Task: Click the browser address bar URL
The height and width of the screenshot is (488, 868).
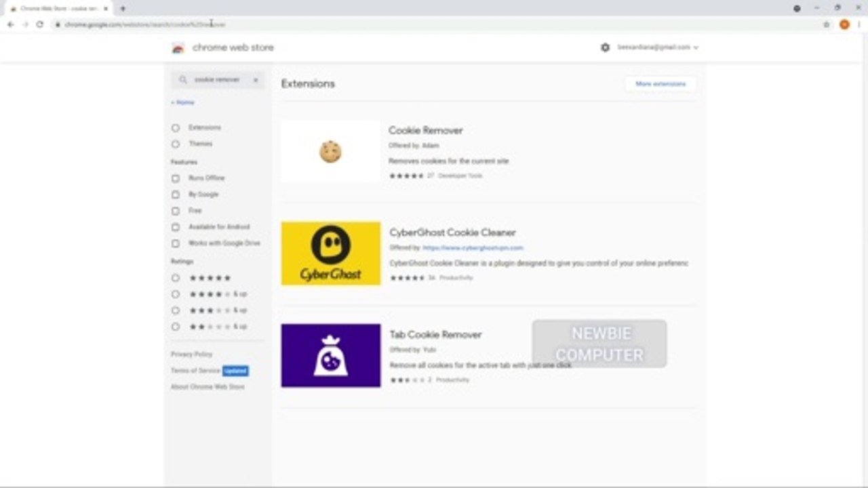Action: coord(145,24)
